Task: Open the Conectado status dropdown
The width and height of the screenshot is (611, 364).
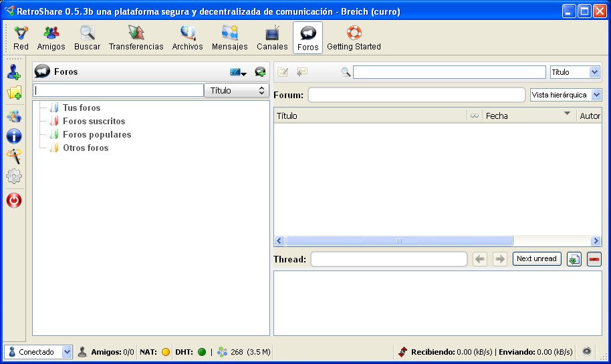Action: click(38, 352)
